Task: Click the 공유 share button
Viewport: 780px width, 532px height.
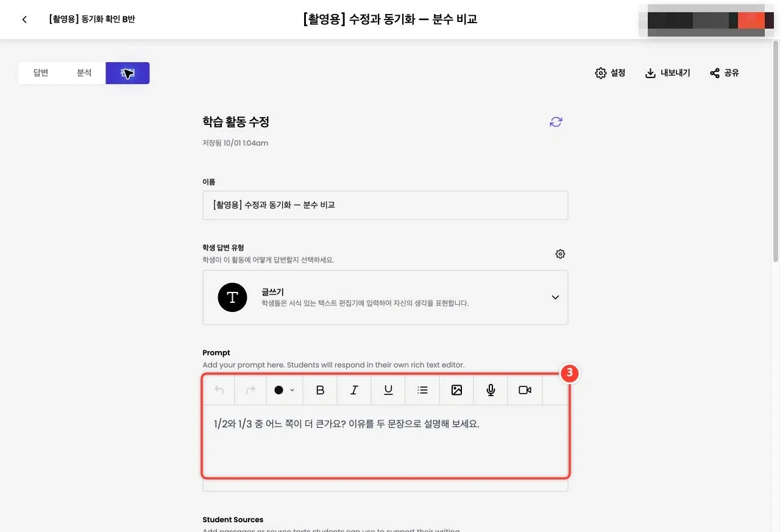Action: 725,73
